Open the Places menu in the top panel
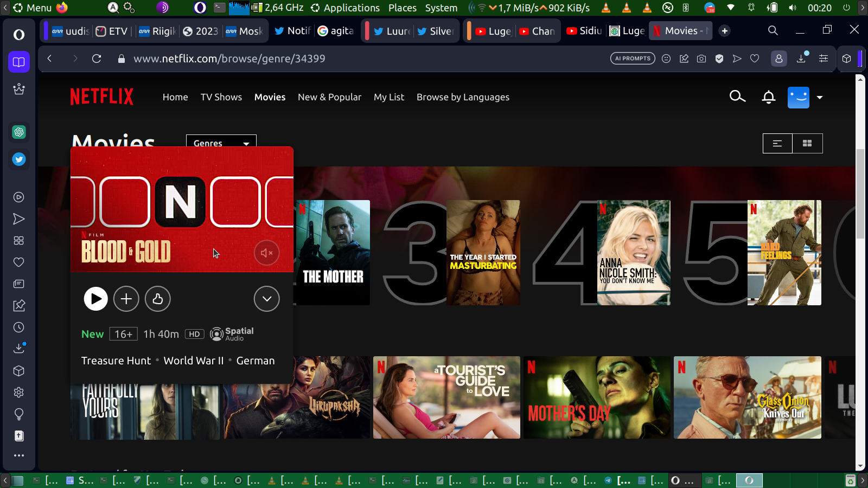Screen dimensions: 868x488 (403, 8)
